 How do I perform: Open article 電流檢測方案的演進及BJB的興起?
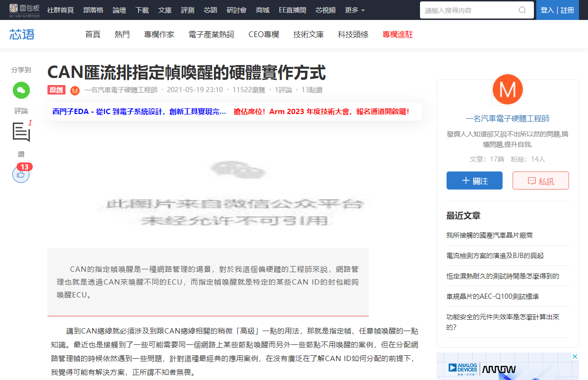point(495,256)
